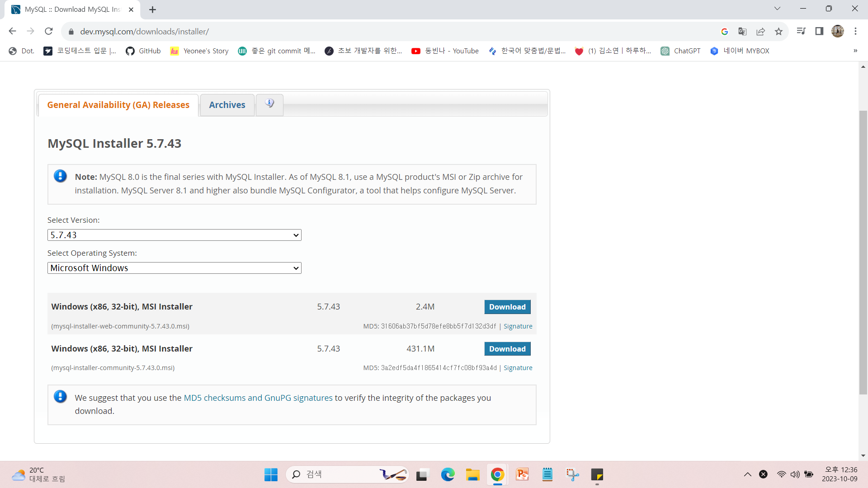
Task: Download the 2.4M web installer
Action: tap(507, 307)
